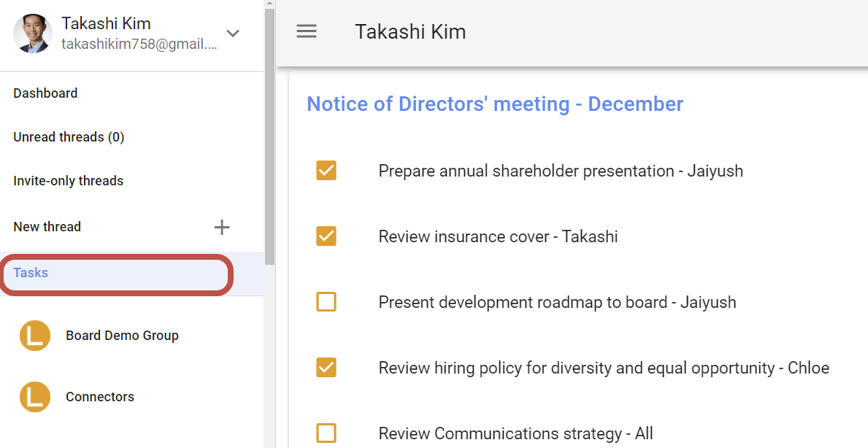Screen dimensions: 868x448
Task: Open Invite-only threads
Action: click(x=68, y=181)
